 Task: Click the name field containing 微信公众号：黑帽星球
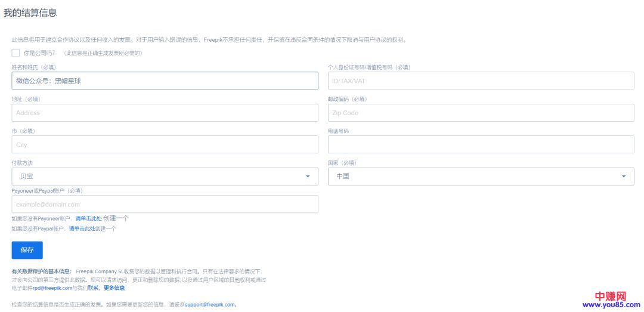165,81
